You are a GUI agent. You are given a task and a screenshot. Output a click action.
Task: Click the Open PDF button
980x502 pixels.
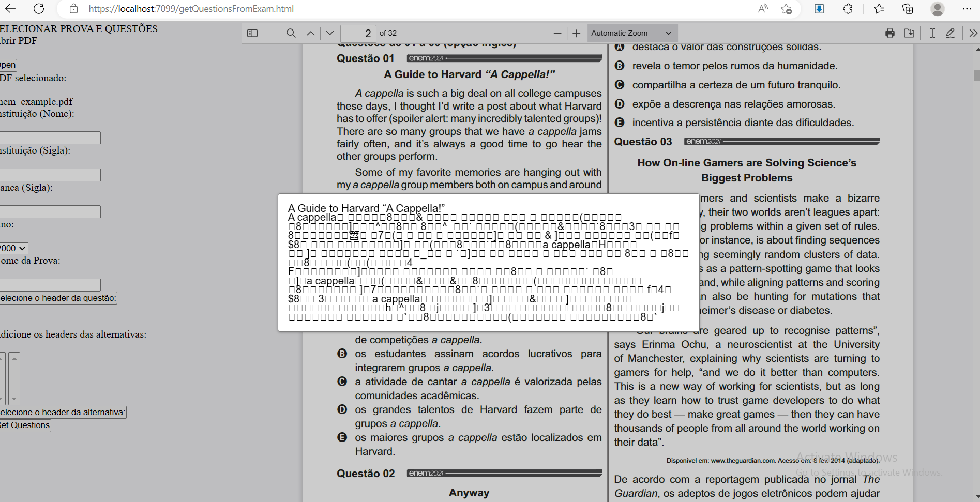pos(8,65)
